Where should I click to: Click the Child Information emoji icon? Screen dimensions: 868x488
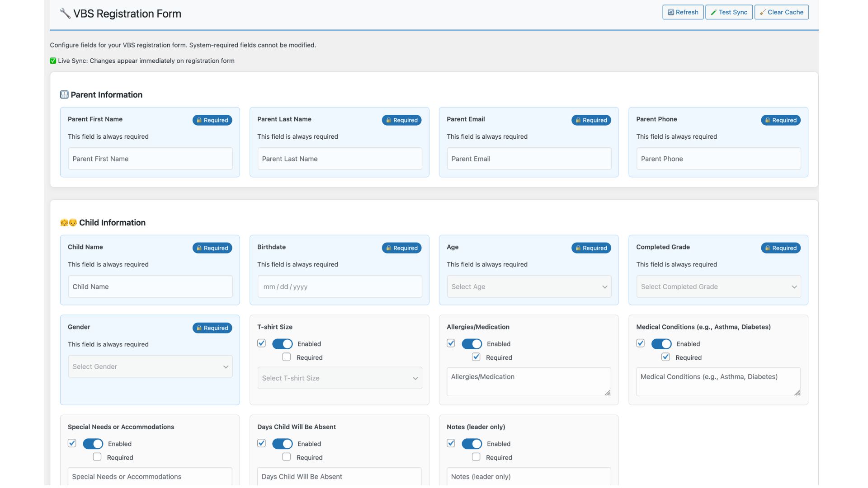[68, 222]
